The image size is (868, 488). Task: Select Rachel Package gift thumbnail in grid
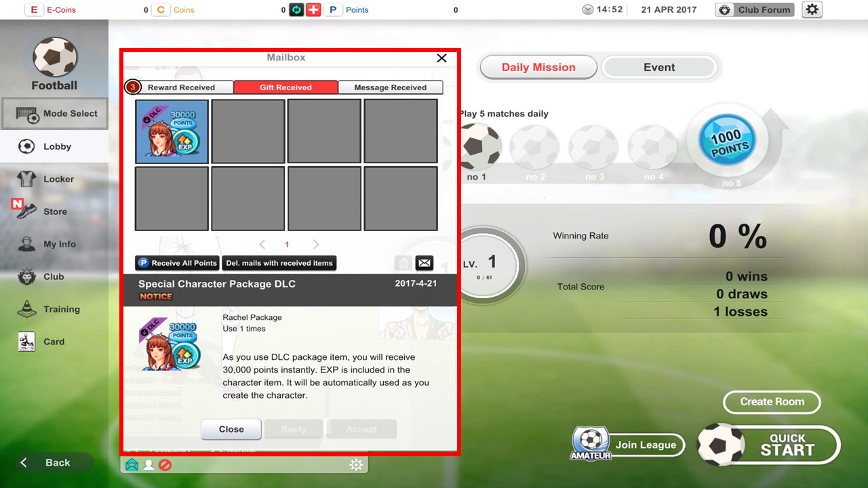click(172, 131)
